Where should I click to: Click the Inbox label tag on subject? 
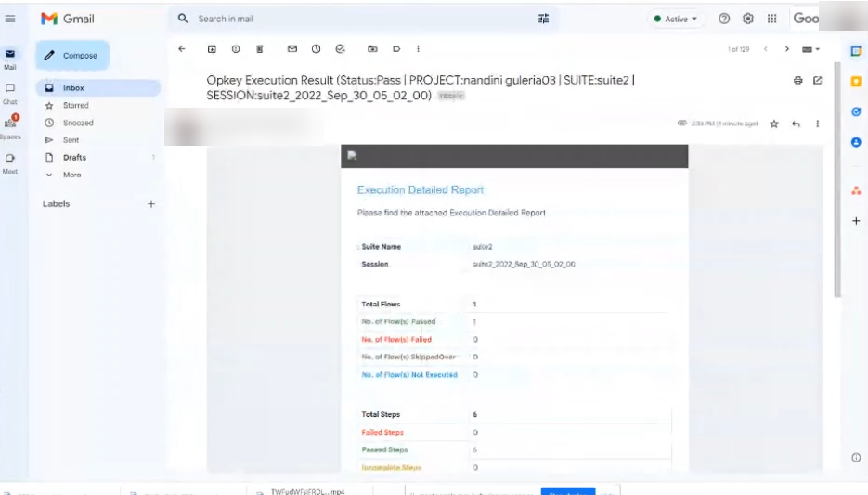pos(451,96)
